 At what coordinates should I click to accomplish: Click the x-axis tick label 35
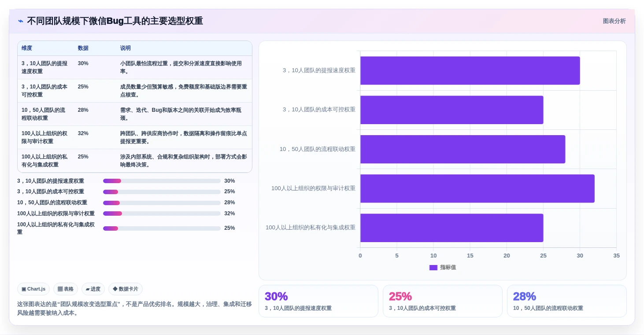point(616,256)
